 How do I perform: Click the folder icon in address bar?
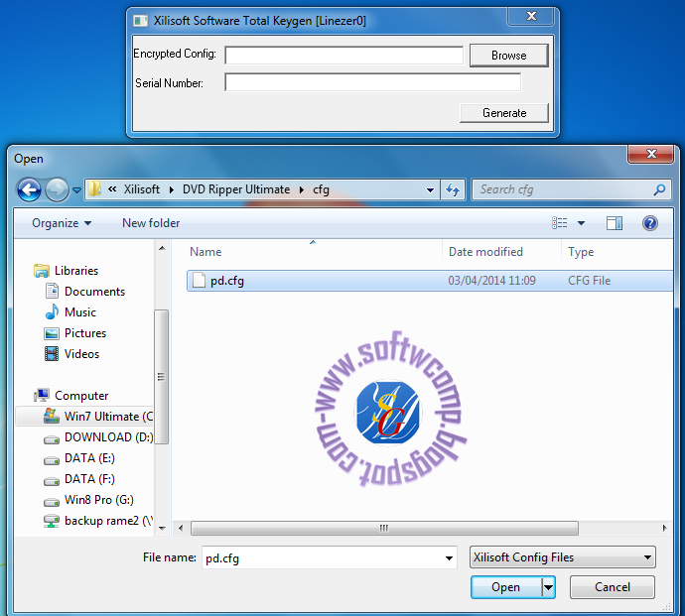[x=94, y=189]
